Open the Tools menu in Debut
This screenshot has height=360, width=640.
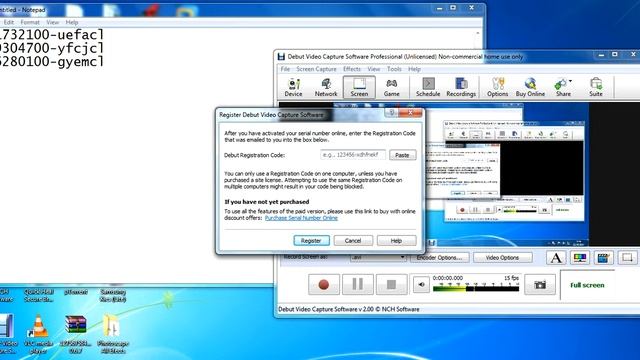394,69
